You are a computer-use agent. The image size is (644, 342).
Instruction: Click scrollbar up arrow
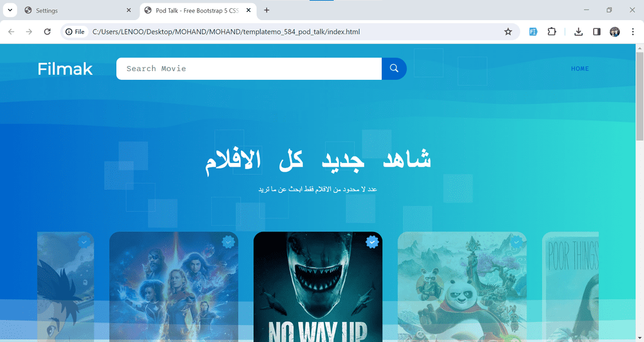640,48
